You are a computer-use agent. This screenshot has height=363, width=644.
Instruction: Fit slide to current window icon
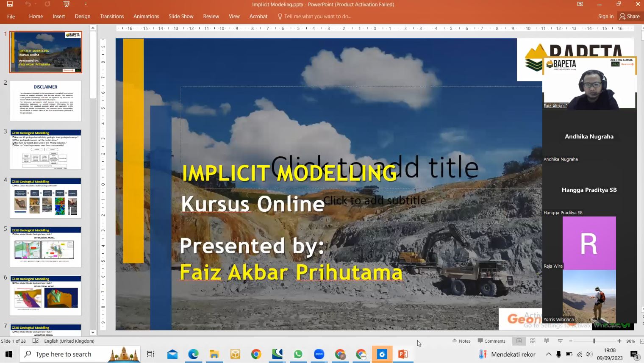641,341
